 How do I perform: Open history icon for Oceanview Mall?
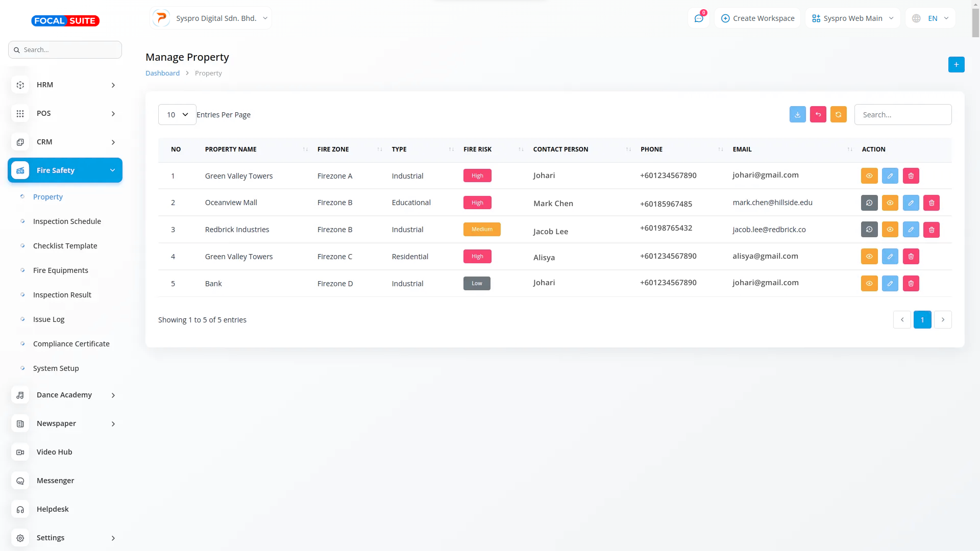coord(869,203)
